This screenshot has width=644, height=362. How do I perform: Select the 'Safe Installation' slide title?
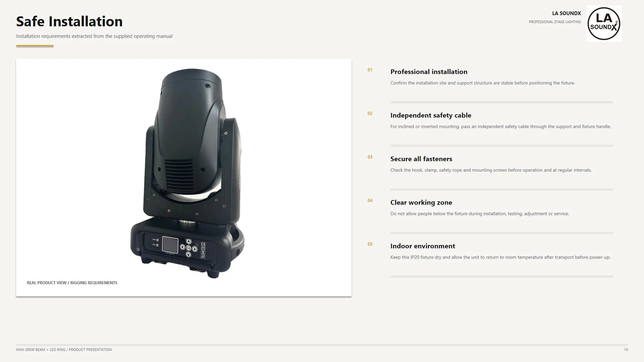[69, 21]
